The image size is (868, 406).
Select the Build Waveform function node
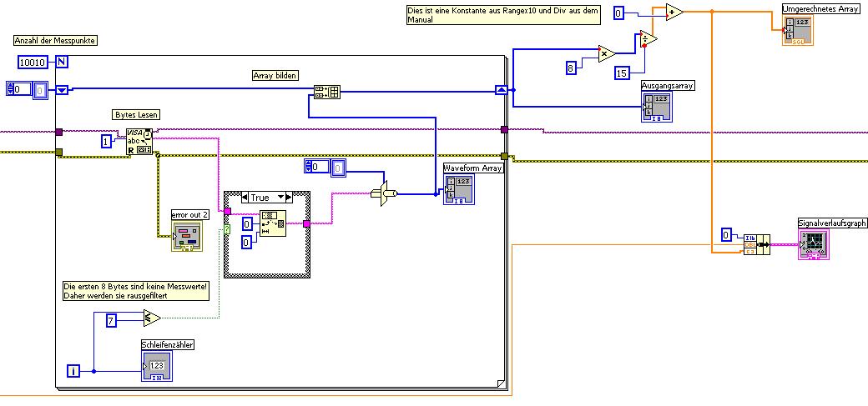point(757,244)
